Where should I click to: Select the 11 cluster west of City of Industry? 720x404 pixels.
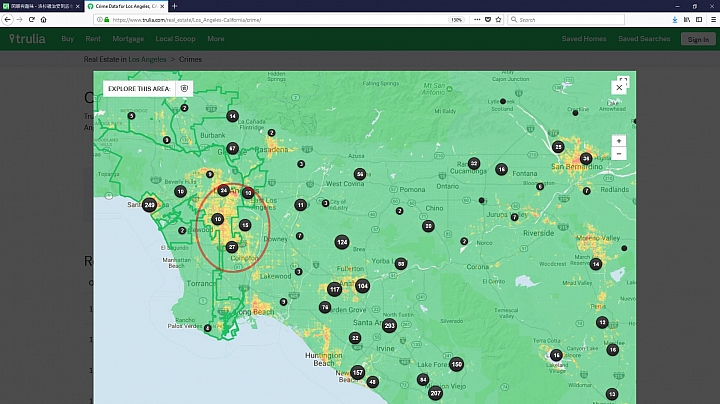tap(300, 205)
